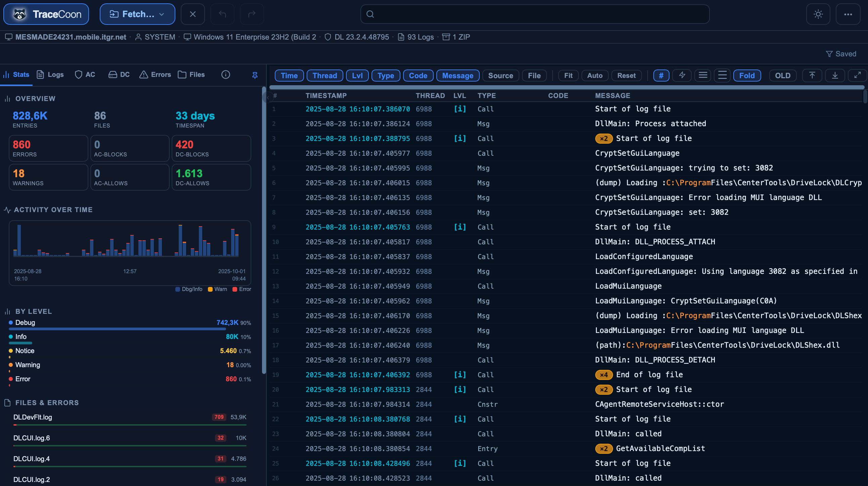Click the lightning bolt icon button

click(682, 76)
